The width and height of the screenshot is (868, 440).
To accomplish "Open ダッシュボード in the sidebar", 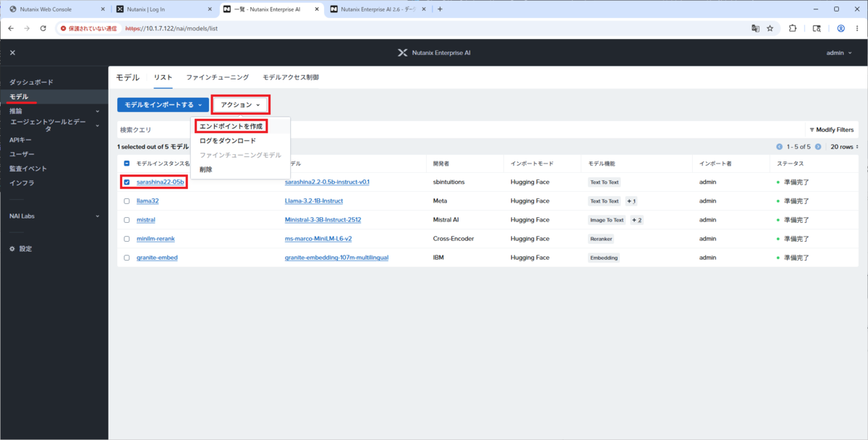I will click(x=31, y=82).
